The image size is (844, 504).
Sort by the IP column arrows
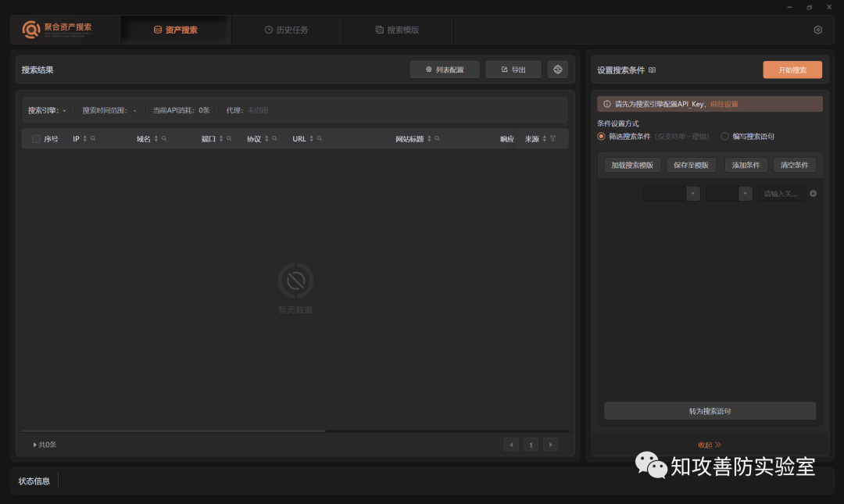(x=84, y=139)
